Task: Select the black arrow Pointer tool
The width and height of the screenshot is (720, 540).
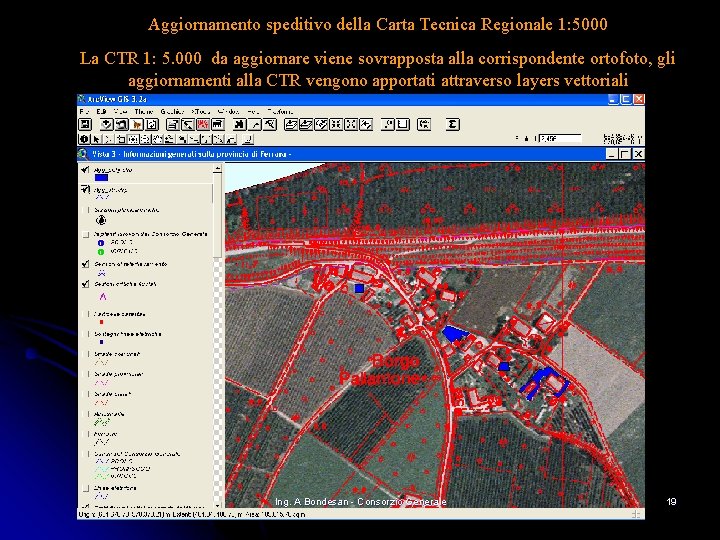Action: (x=96, y=139)
